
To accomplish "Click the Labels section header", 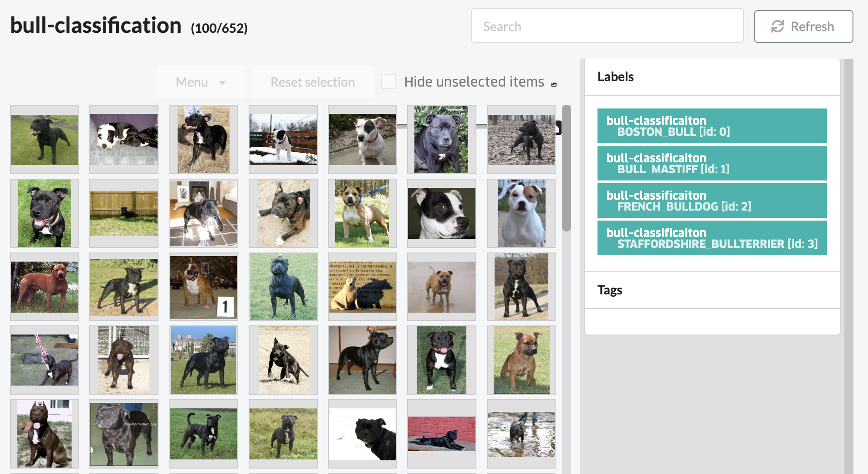I will click(x=615, y=77).
